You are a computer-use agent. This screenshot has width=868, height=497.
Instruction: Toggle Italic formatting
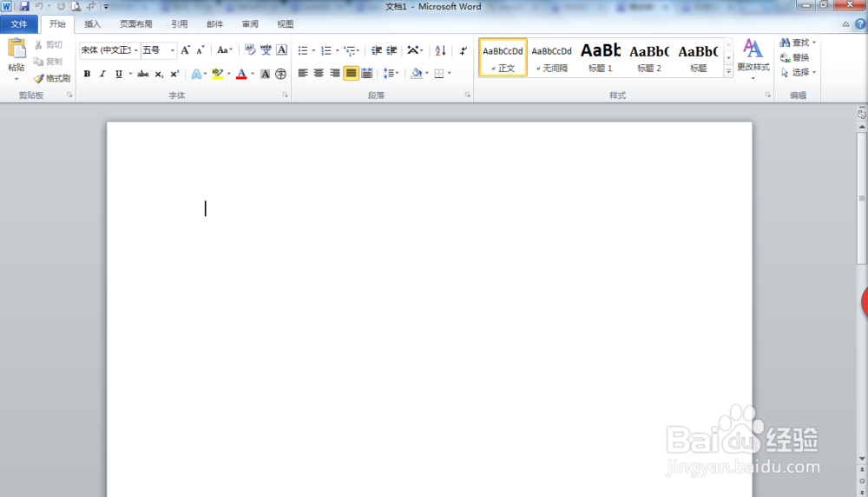[102, 74]
